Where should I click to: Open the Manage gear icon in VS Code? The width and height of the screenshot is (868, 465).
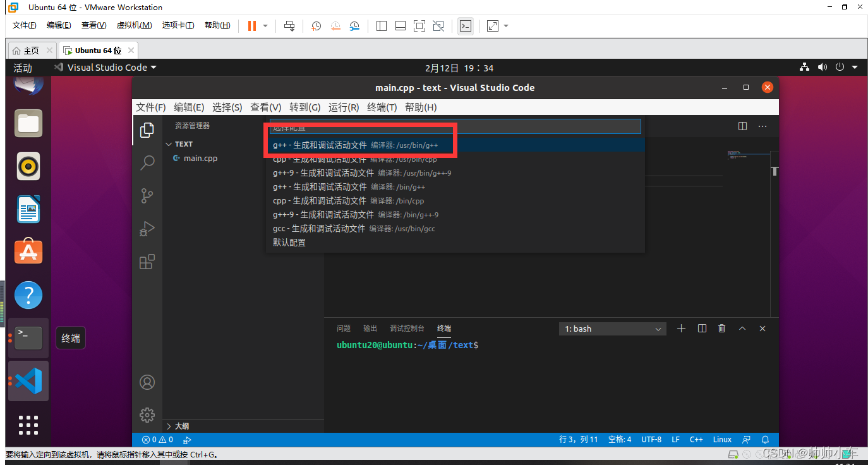[147, 414]
